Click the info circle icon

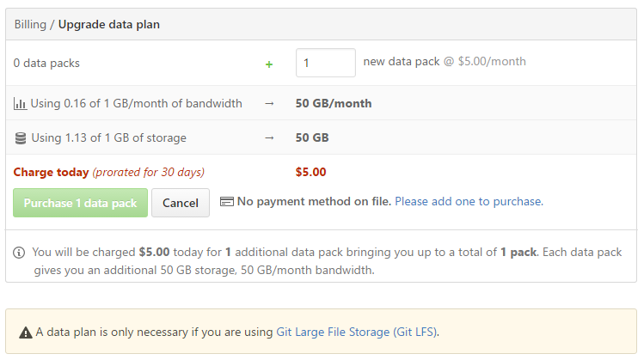[x=19, y=253]
